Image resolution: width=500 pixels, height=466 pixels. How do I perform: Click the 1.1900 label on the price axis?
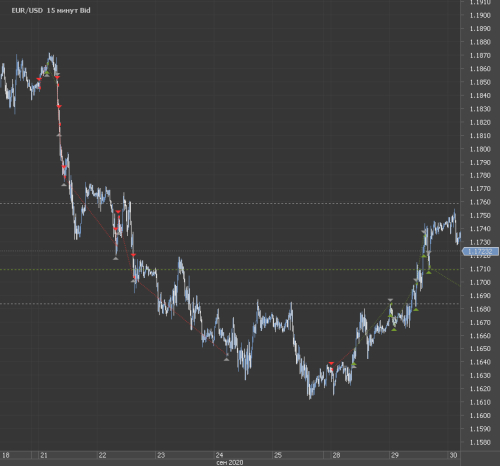click(480, 15)
